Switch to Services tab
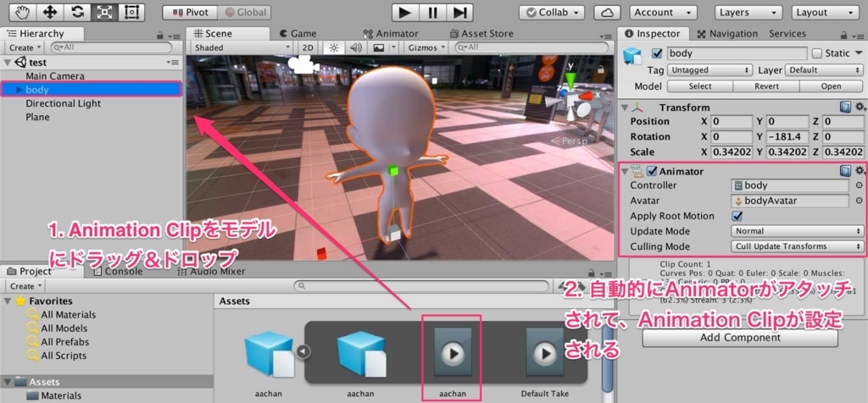The image size is (868, 403). [x=787, y=34]
